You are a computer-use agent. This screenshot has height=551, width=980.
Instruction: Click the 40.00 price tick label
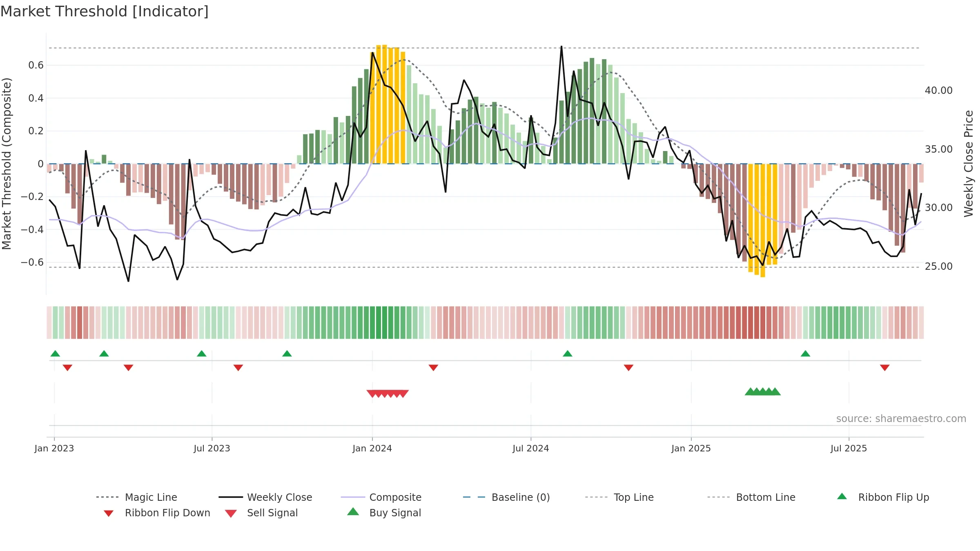tap(939, 91)
